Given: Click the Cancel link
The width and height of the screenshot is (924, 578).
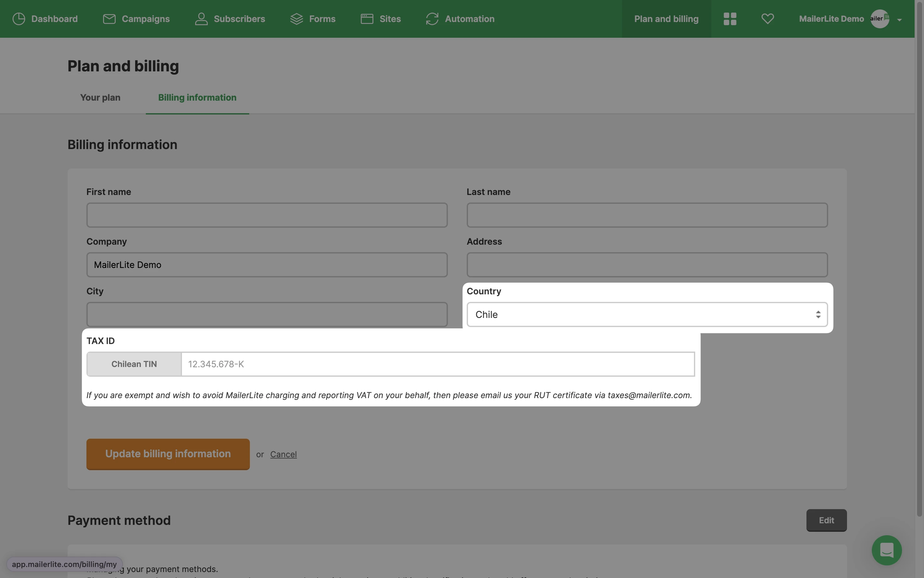Looking at the screenshot, I should pyautogui.click(x=283, y=454).
